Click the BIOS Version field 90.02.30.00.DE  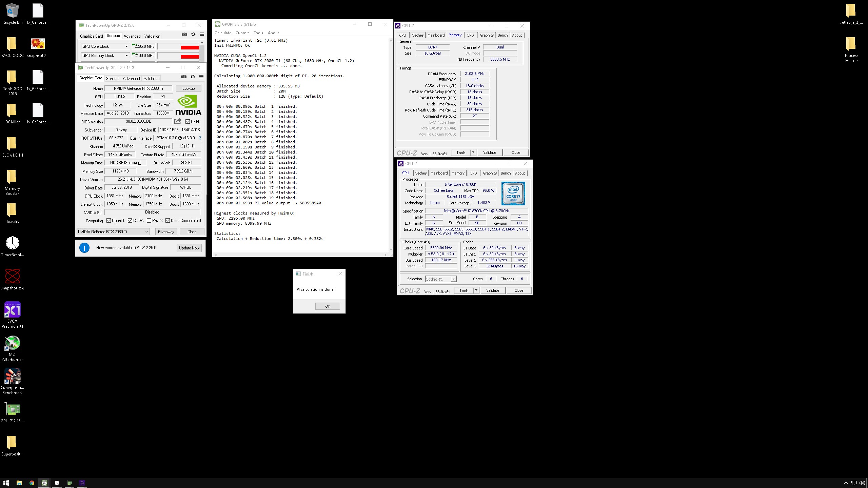[x=138, y=121]
